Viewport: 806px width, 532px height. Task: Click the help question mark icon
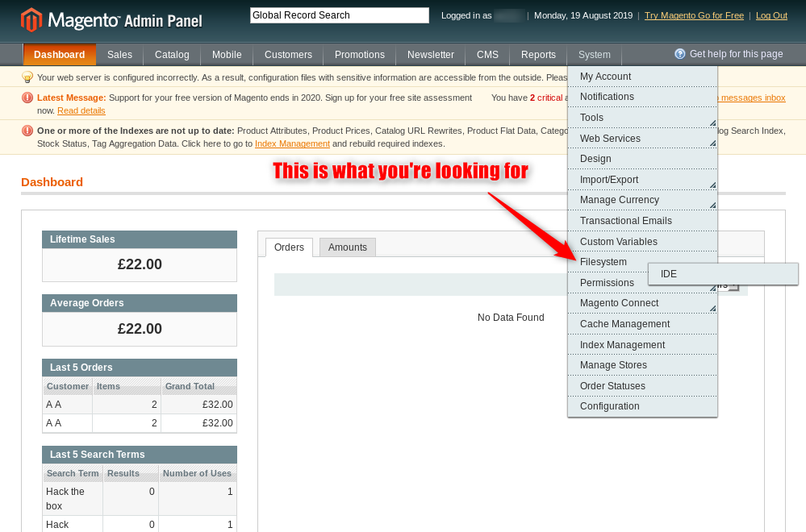tap(679, 54)
